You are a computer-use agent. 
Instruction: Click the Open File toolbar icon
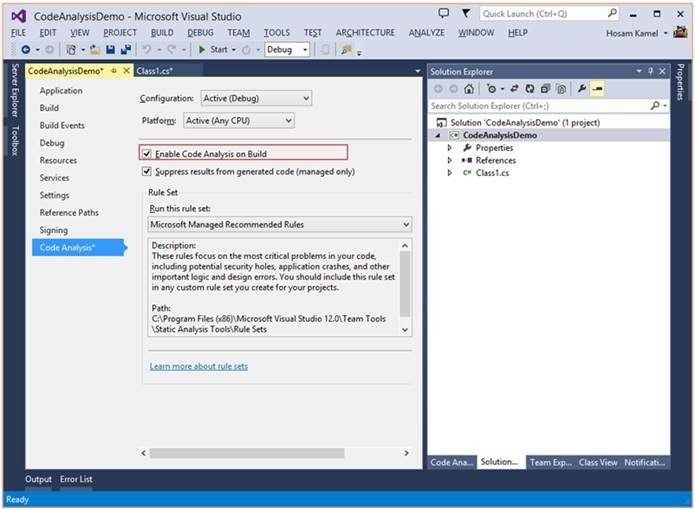(95, 50)
